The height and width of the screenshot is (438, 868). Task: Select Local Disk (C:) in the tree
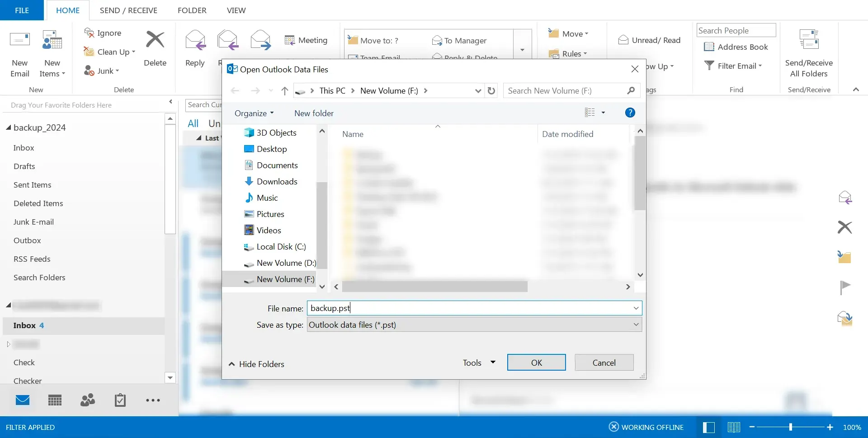click(x=274, y=246)
